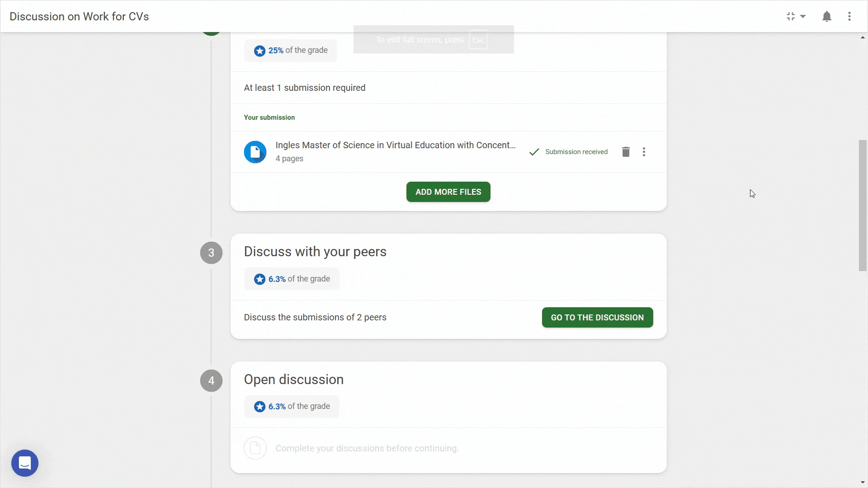The width and height of the screenshot is (868, 488).
Task: Open the Ingles Master of Science submission
Action: pos(396,145)
